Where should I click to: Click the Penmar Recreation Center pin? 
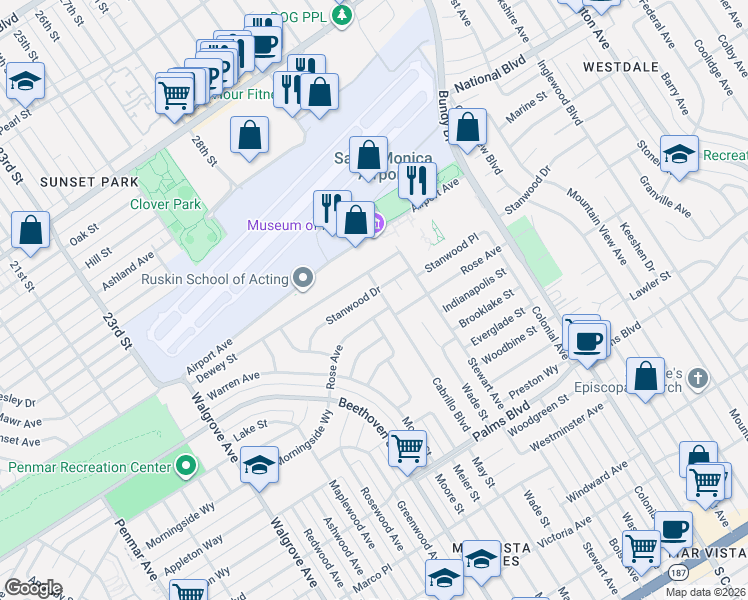coord(186,466)
